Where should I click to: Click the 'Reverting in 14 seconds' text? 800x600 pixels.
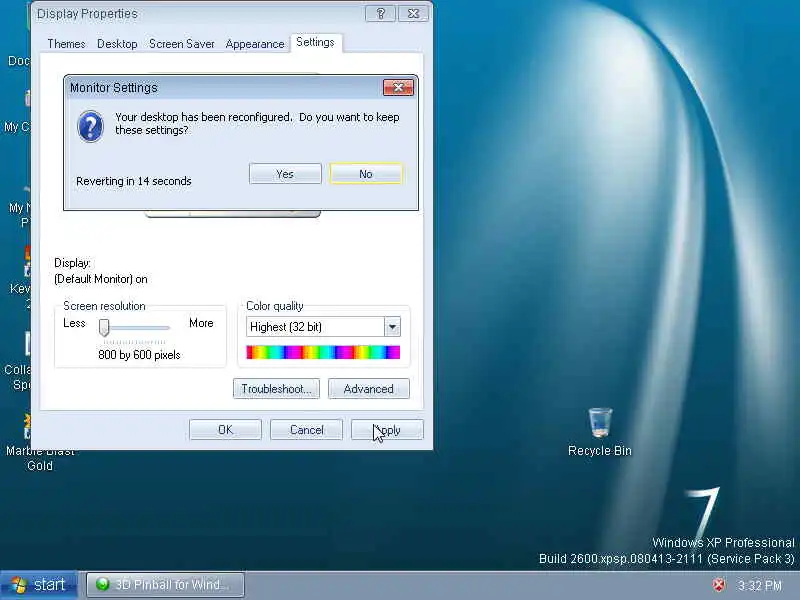pyautogui.click(x=134, y=181)
